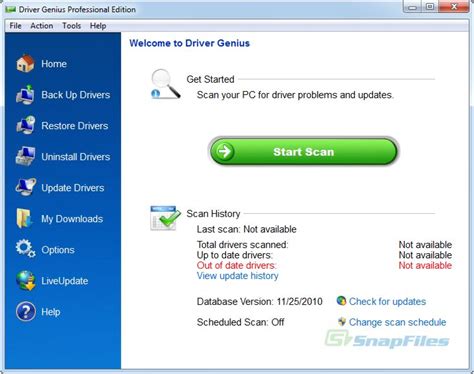Click the Back Up Drivers computer icon
Viewport: 474px width, 374px height.
tap(25, 95)
